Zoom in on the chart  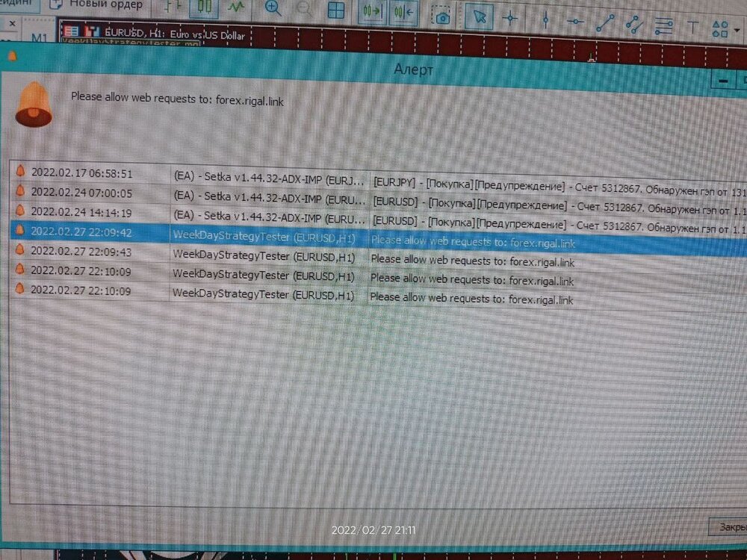[x=273, y=8]
